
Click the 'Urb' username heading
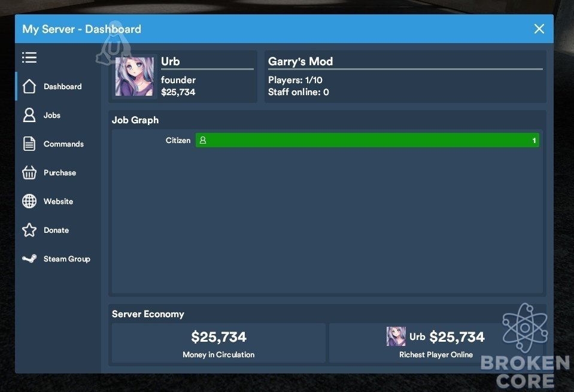point(171,61)
